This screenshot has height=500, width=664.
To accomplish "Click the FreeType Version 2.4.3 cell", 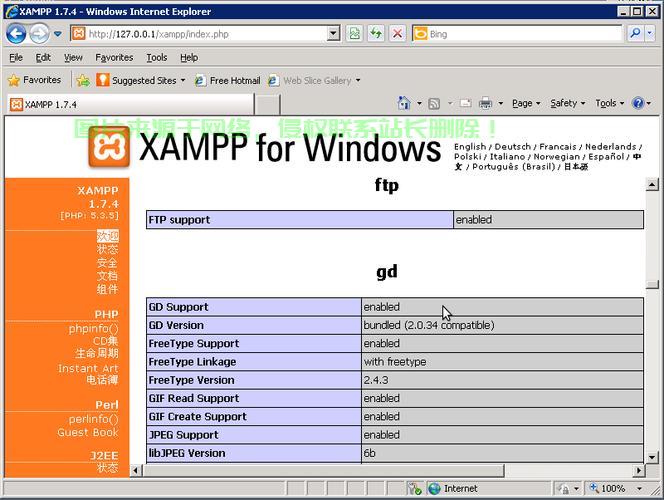I will point(502,380).
